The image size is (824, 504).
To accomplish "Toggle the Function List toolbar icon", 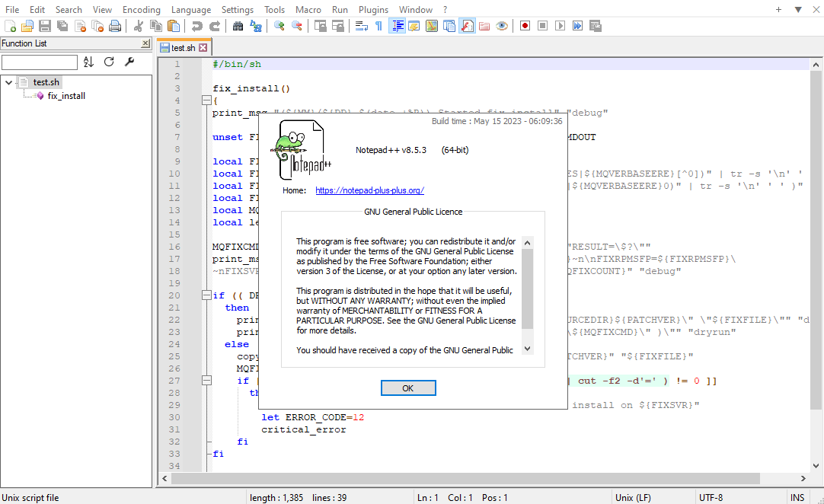I will pos(467,27).
